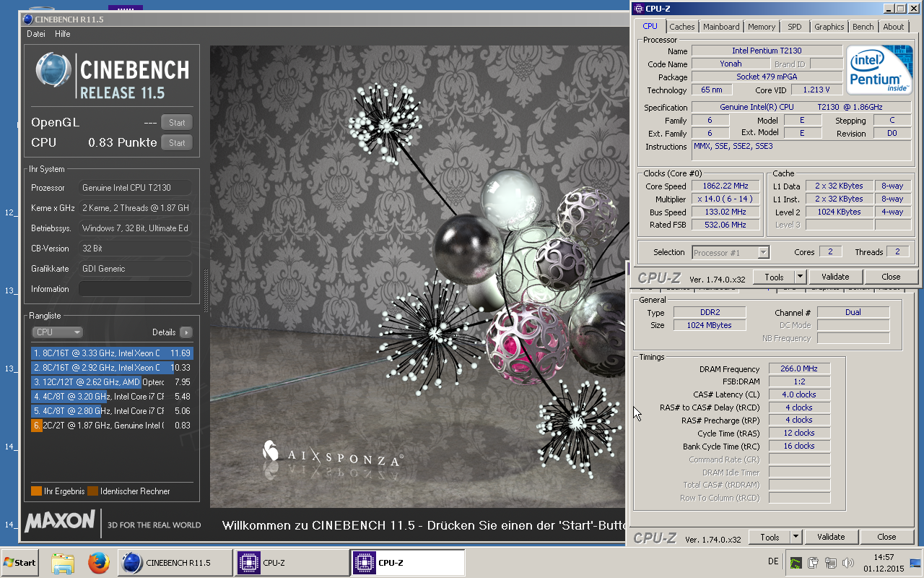Switch to the Memory tab

[762, 27]
